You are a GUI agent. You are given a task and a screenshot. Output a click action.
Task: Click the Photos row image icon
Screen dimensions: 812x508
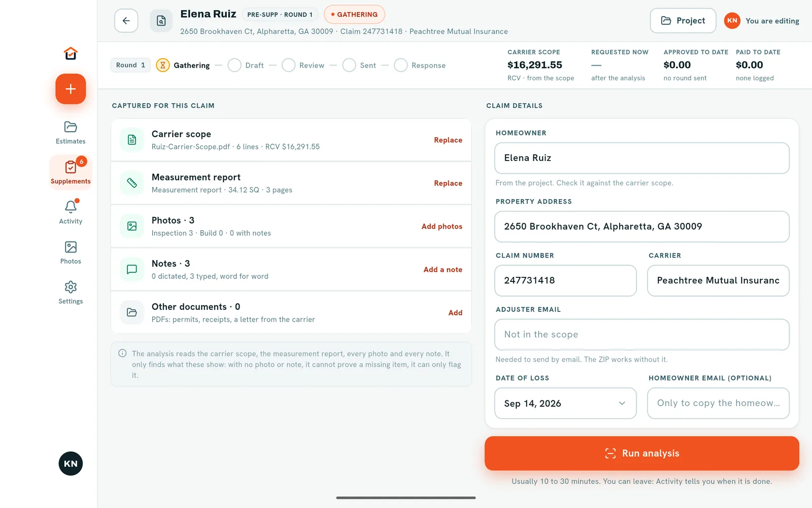pos(132,226)
